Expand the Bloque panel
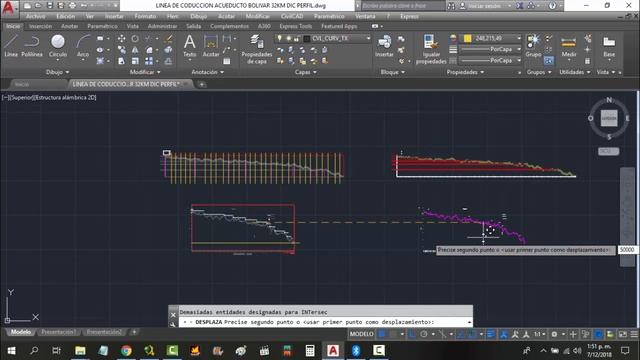Image resolution: width=640 pixels, height=360 pixels. [393, 72]
